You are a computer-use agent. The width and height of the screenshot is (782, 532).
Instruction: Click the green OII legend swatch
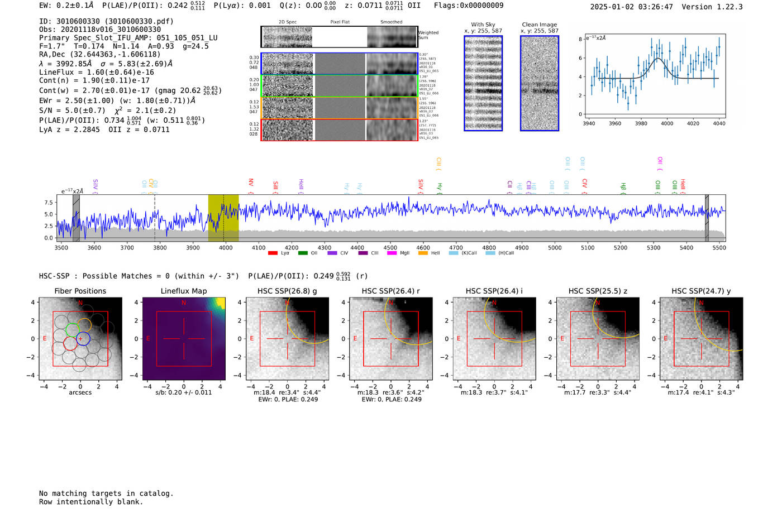(303, 253)
